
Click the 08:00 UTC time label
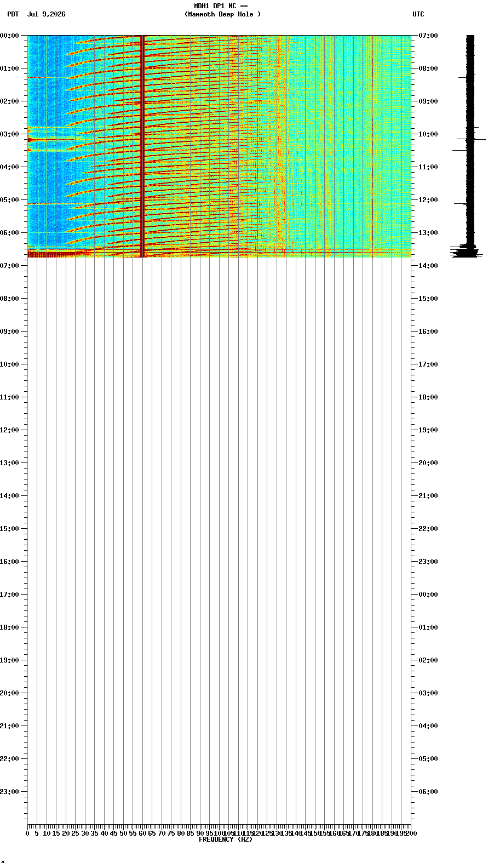pos(428,68)
